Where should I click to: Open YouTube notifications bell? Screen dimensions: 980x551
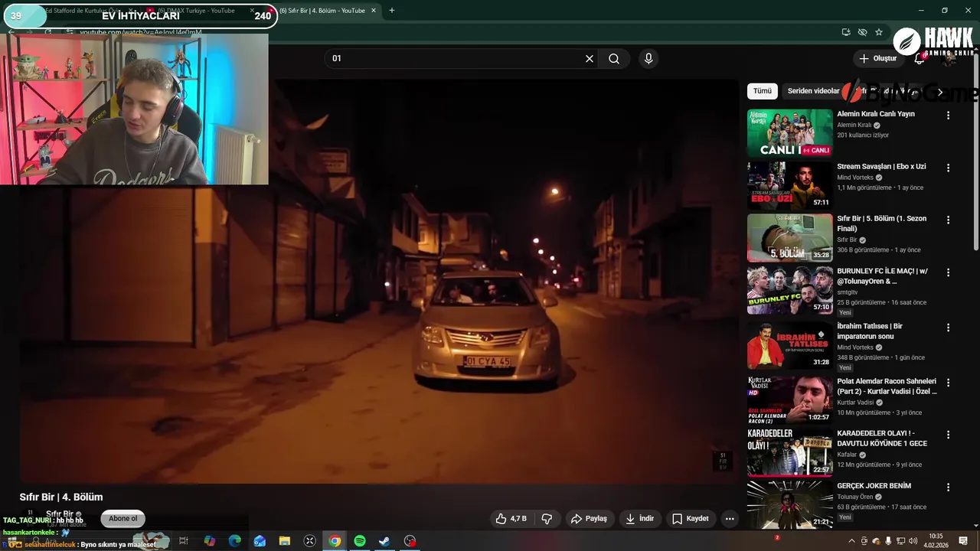point(920,59)
